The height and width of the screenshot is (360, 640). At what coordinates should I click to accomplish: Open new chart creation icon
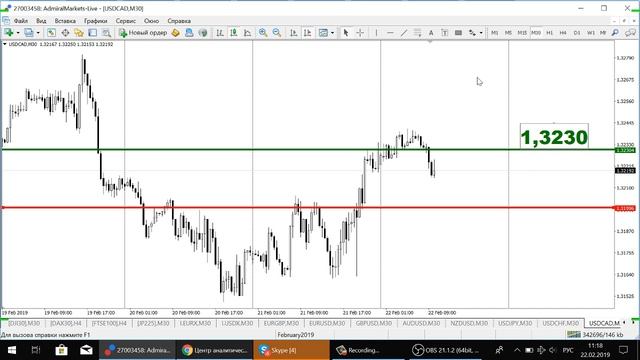pos(9,33)
